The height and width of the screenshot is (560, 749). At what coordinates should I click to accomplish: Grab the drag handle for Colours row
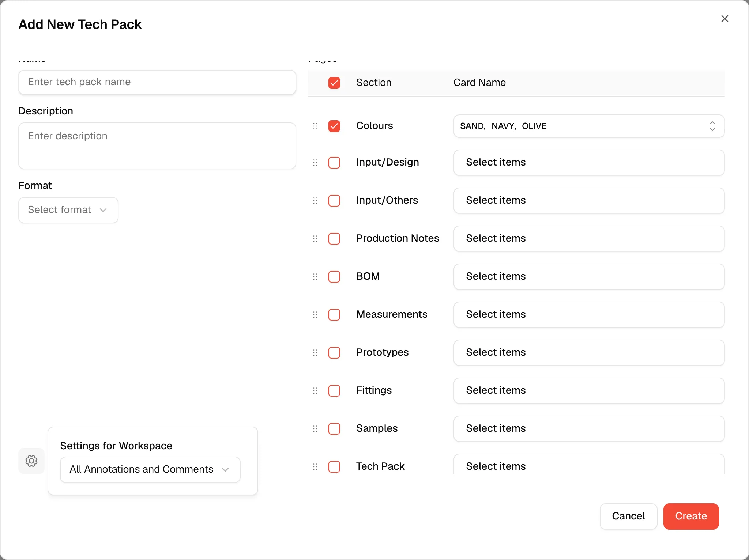click(315, 126)
